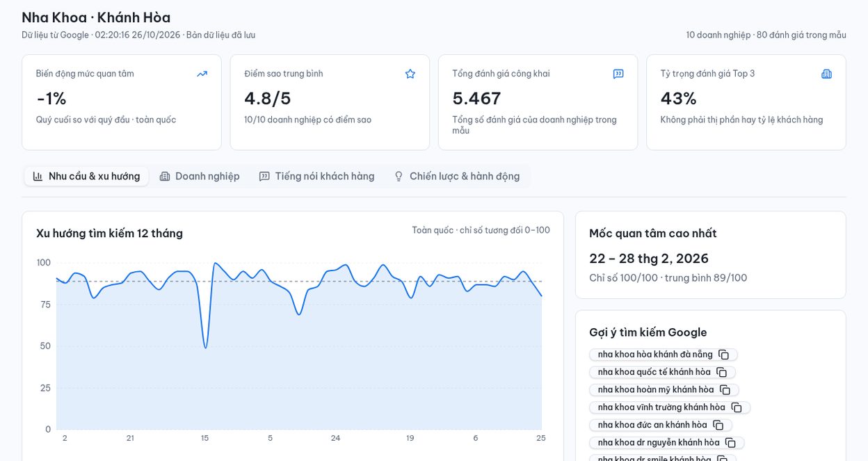Copy suggestion "nha khoa quốc tế khánh hòa"
The width and height of the screenshot is (868, 461).
click(x=721, y=372)
